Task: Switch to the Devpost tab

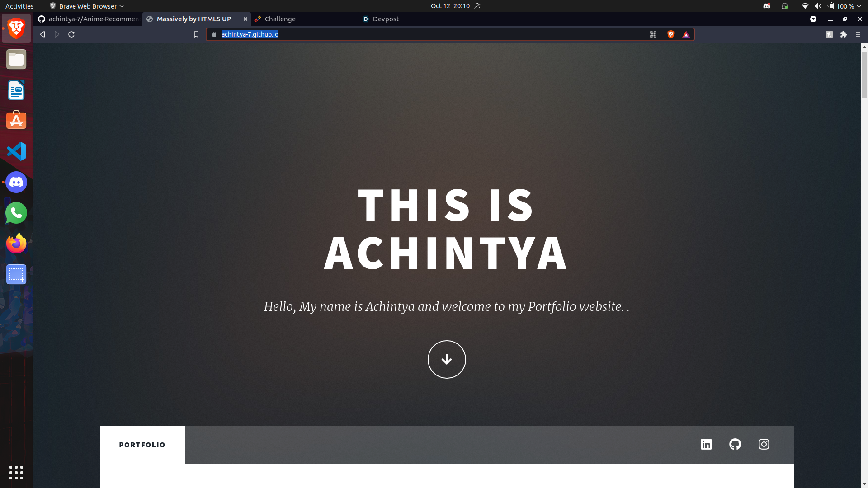Action: (386, 19)
